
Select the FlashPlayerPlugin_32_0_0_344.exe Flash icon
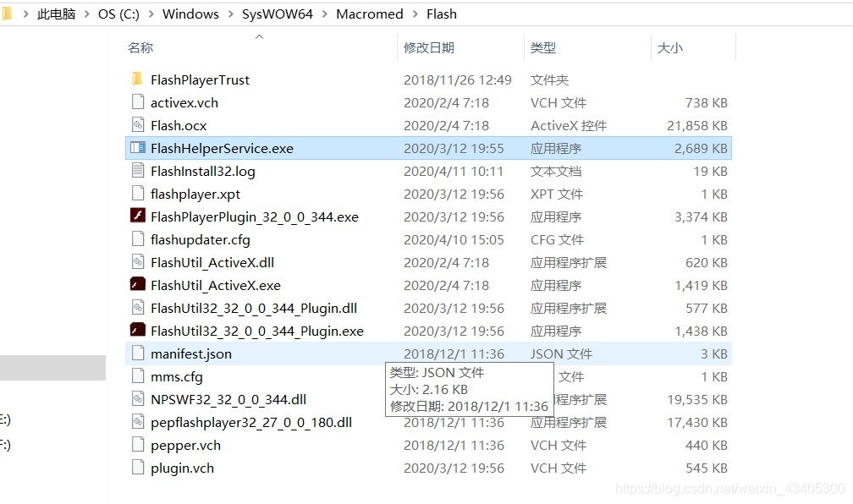pyautogui.click(x=138, y=216)
